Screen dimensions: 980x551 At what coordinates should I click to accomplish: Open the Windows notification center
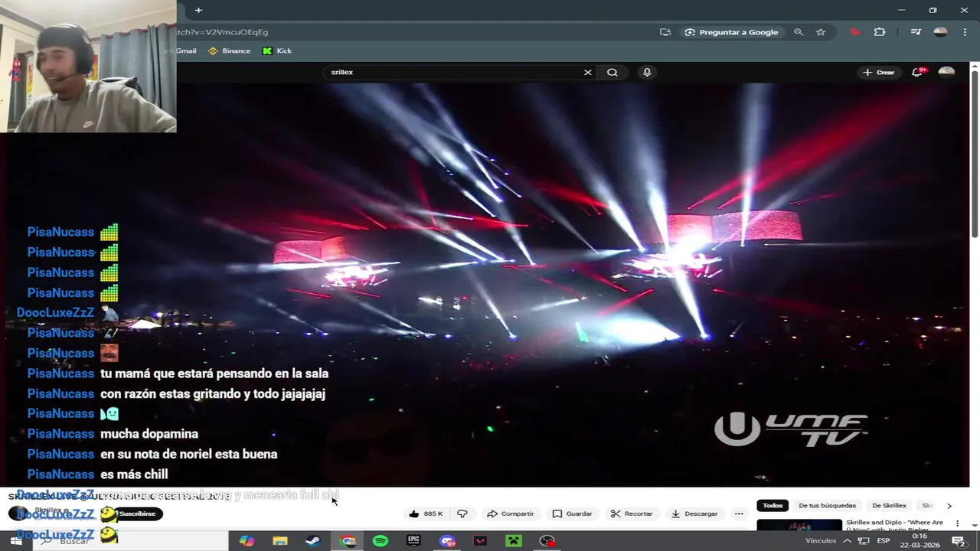(x=958, y=541)
